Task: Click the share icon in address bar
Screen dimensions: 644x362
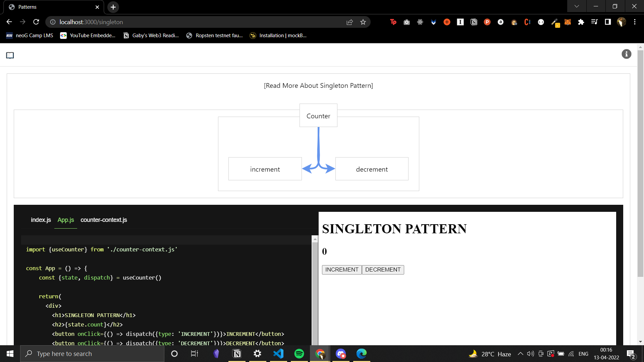Action: click(x=350, y=22)
